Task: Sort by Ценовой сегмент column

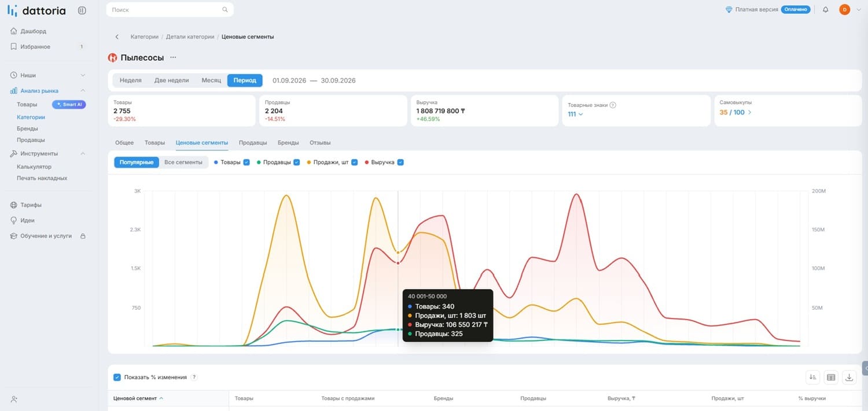Action: [x=138, y=398]
